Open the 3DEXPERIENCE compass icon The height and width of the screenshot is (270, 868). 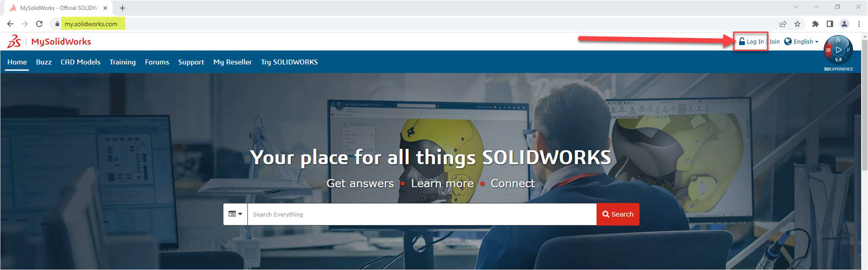click(x=838, y=50)
